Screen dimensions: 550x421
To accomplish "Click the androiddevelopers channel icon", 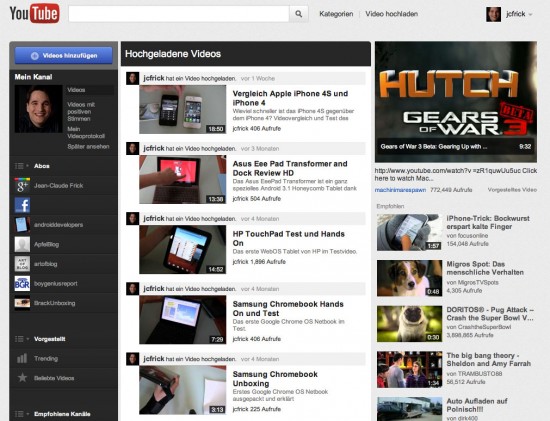I will pyautogui.click(x=22, y=225).
